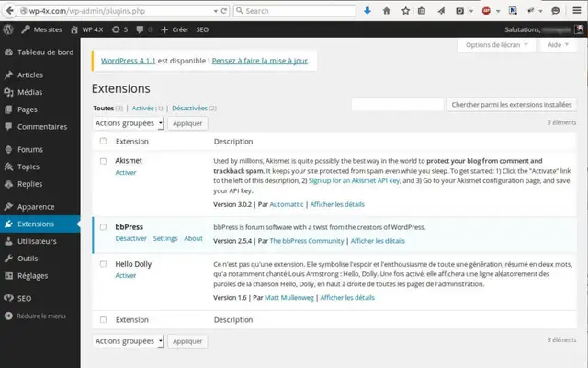Collapse the sidebar with Réduire le menu
This screenshot has height=368, width=588.
35,316
